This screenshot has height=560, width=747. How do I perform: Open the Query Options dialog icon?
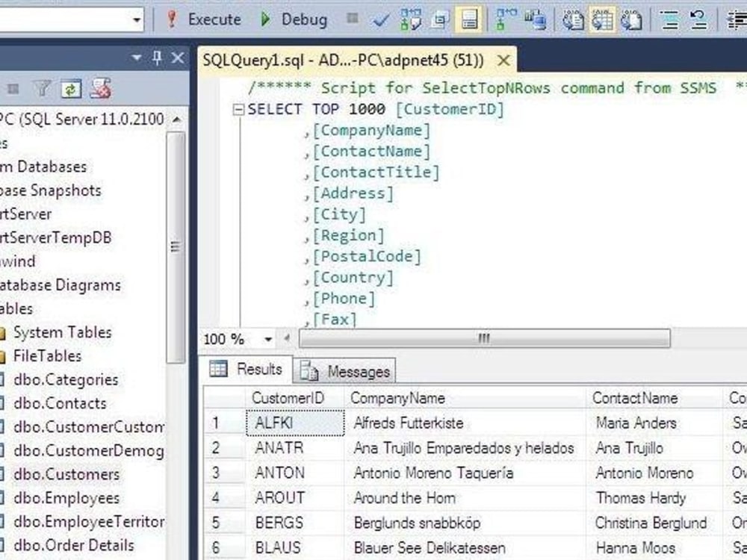point(440,20)
